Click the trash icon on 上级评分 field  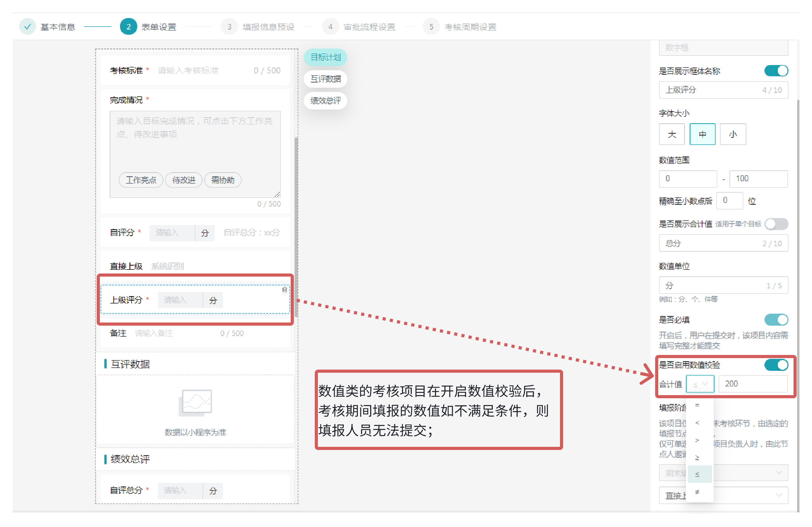[x=284, y=290]
